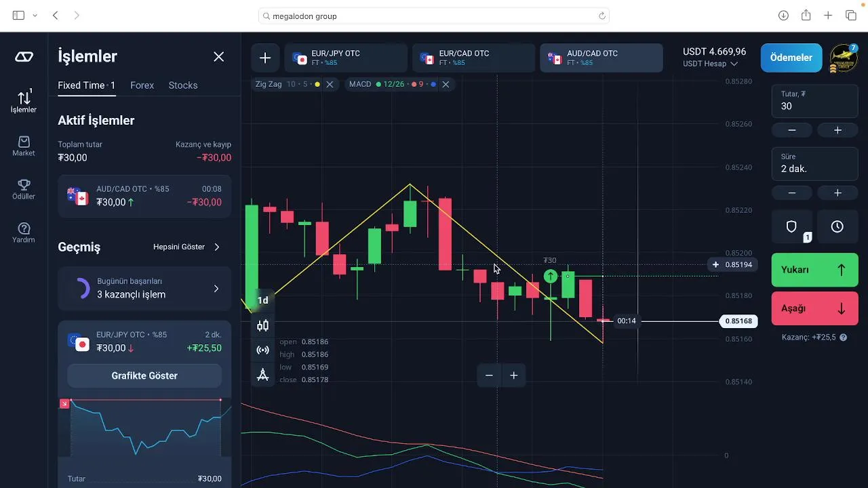The image size is (868, 488).
Task: Open the drawing tools compass icon
Action: click(x=263, y=374)
